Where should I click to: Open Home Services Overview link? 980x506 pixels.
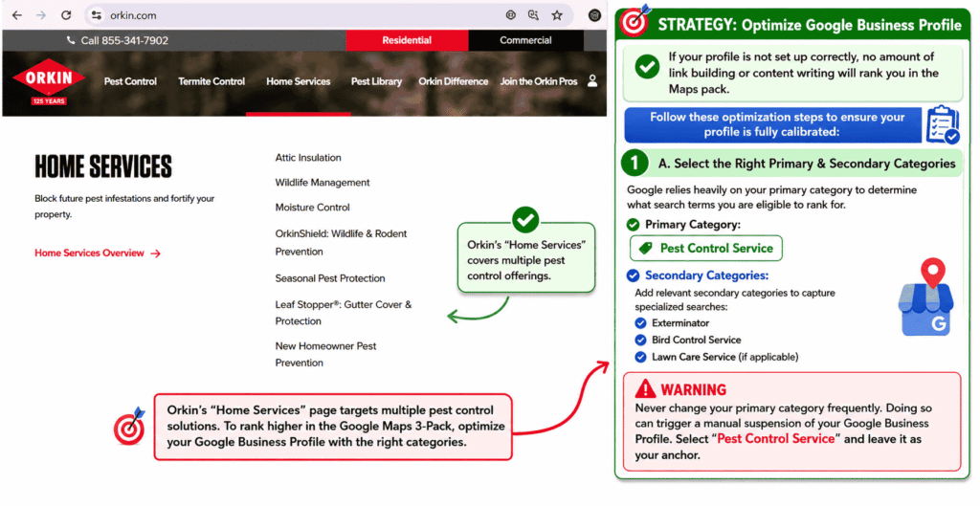89,253
